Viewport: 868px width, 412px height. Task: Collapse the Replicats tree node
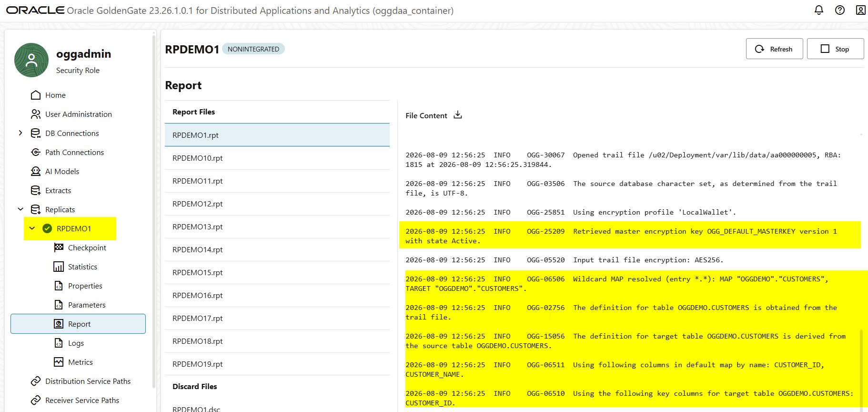[x=20, y=209]
